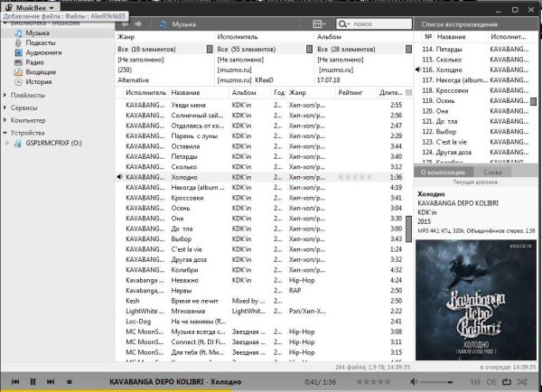The width and height of the screenshot is (542, 392).
Task: Sort tracks by Альбом column header
Action: (x=244, y=92)
